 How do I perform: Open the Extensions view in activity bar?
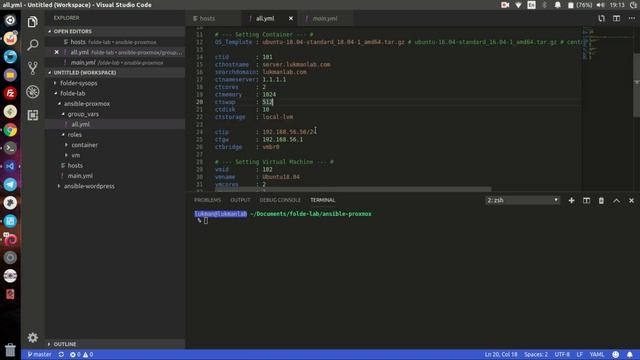33,115
